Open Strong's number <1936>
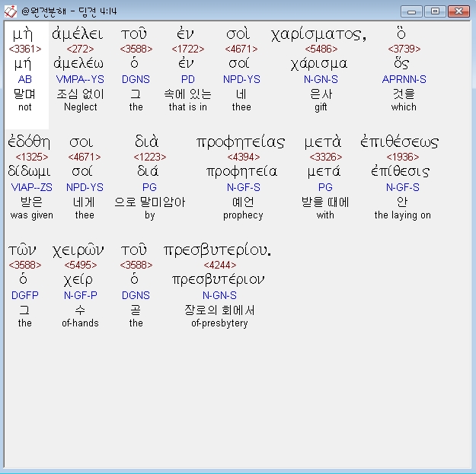The height and width of the screenshot is (474, 476). (403, 157)
